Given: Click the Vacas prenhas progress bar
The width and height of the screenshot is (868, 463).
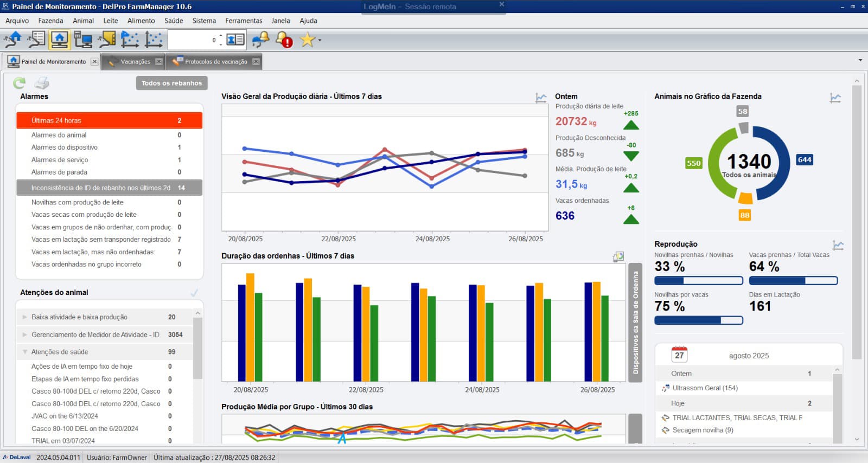Looking at the screenshot, I should pos(793,281).
